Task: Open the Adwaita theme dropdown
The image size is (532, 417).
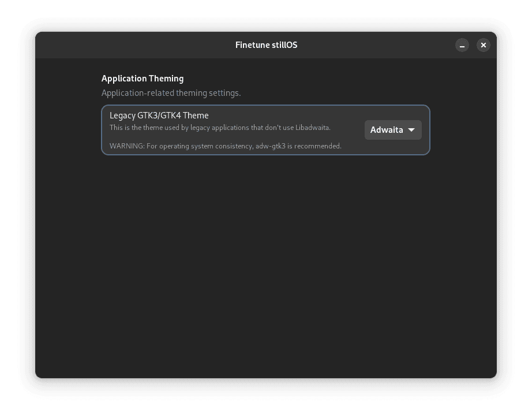Action: 393,130
